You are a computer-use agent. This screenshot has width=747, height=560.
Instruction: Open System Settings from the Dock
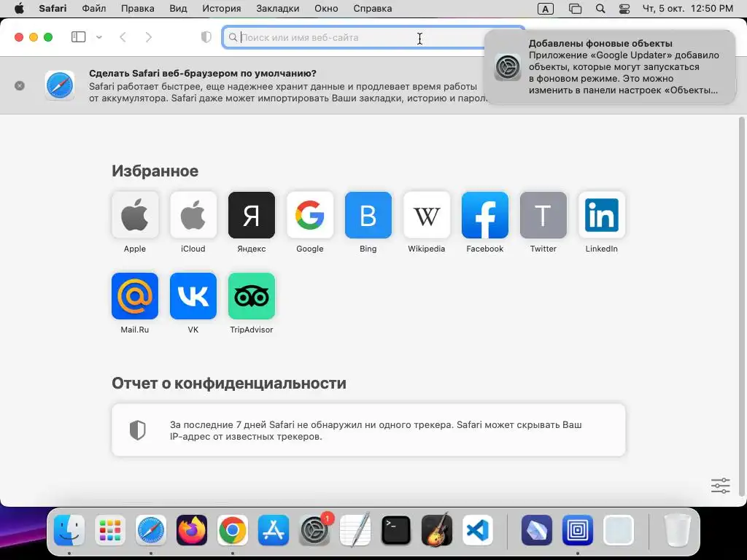pos(314,530)
